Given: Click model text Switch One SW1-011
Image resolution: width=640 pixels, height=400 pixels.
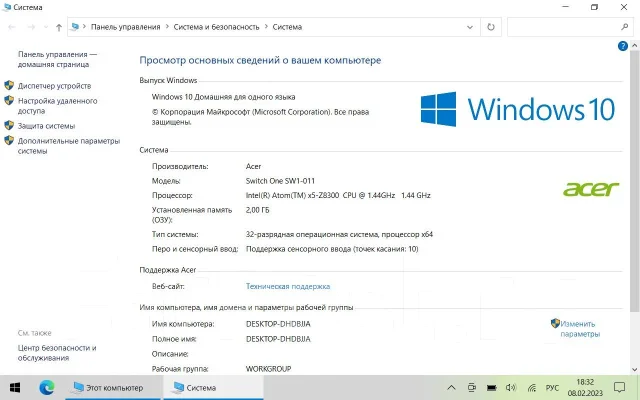Looking at the screenshot, I should (280, 181).
